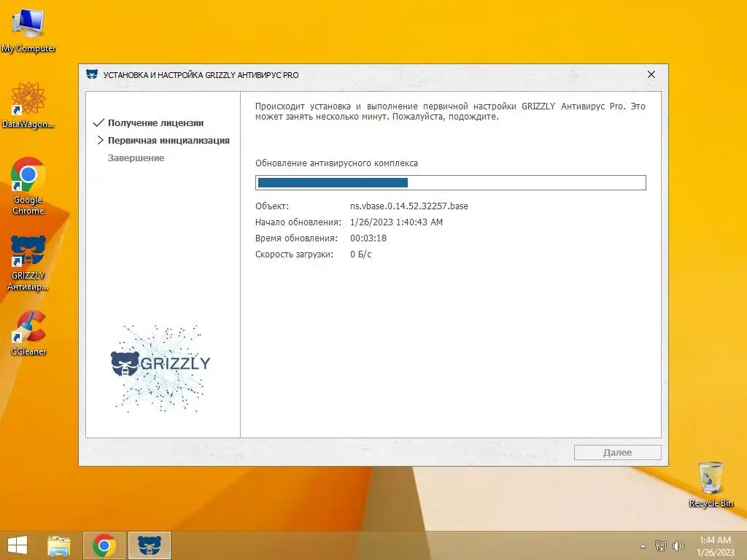This screenshot has width=747, height=560.
Task: Click the update progress bar
Action: click(451, 182)
